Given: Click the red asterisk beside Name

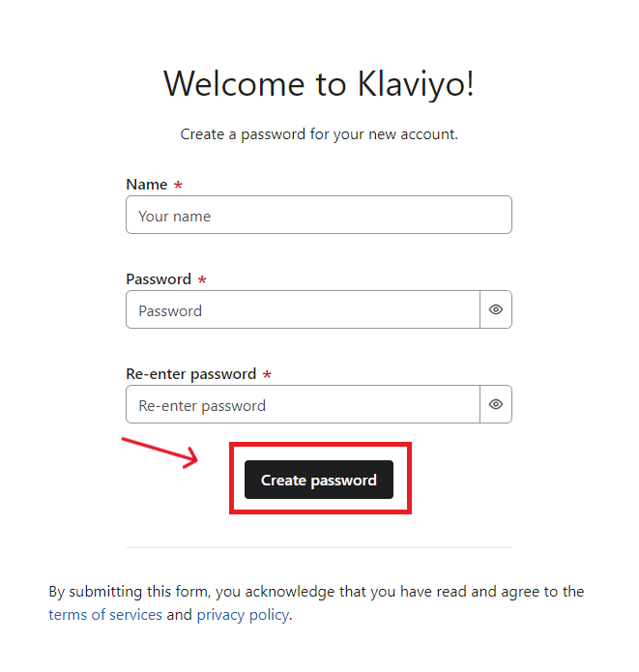Looking at the screenshot, I should [x=178, y=185].
